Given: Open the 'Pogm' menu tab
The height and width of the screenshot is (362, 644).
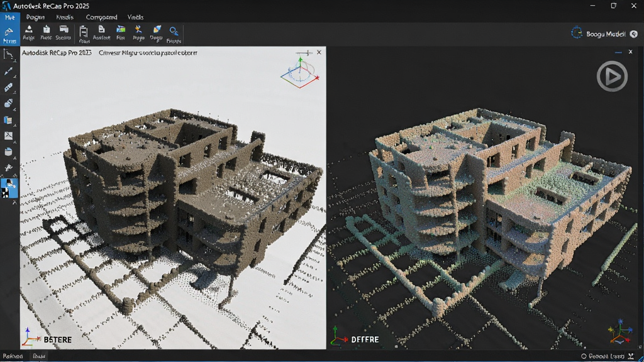Looking at the screenshot, I should [35, 17].
